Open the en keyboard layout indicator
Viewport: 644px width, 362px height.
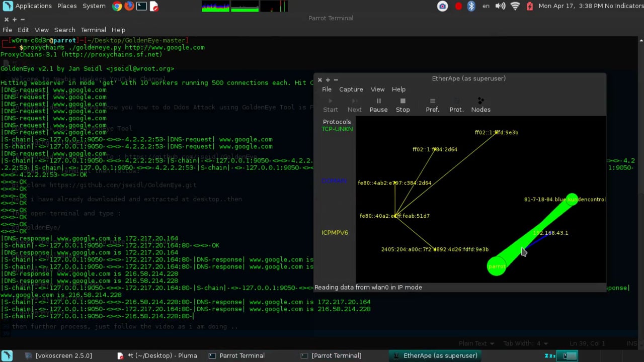(486, 6)
